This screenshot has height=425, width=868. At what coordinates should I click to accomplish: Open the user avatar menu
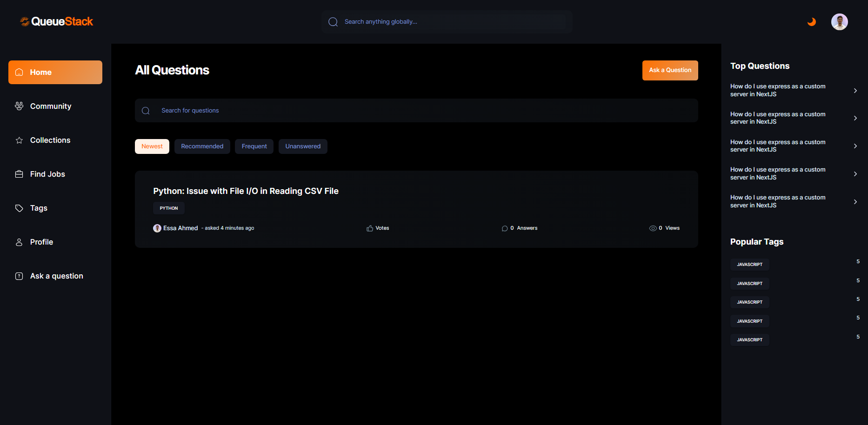point(840,22)
